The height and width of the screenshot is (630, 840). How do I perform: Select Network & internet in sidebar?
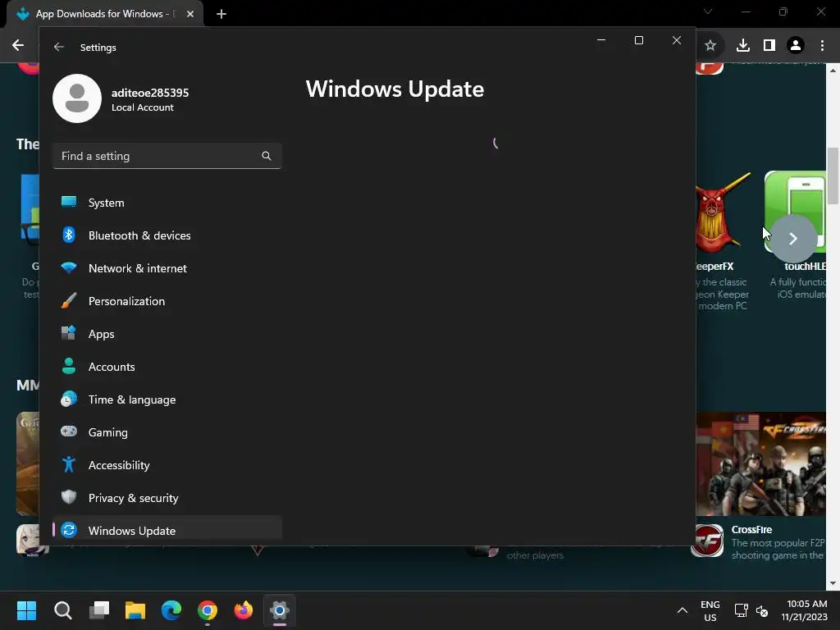coord(167,268)
